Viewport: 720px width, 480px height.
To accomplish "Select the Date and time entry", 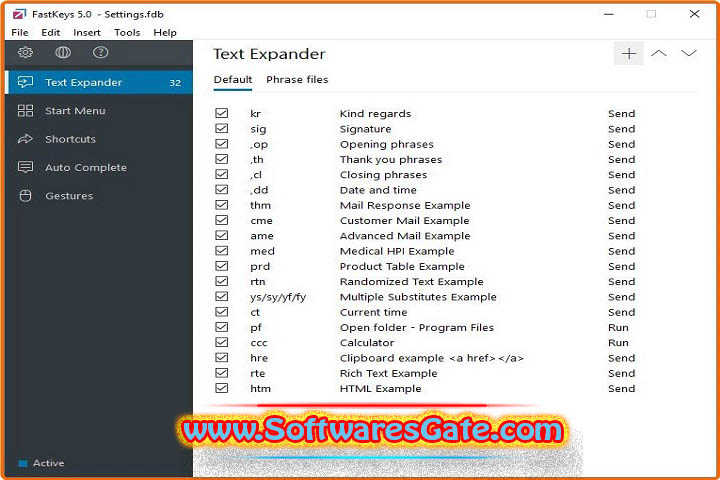I will point(378,190).
